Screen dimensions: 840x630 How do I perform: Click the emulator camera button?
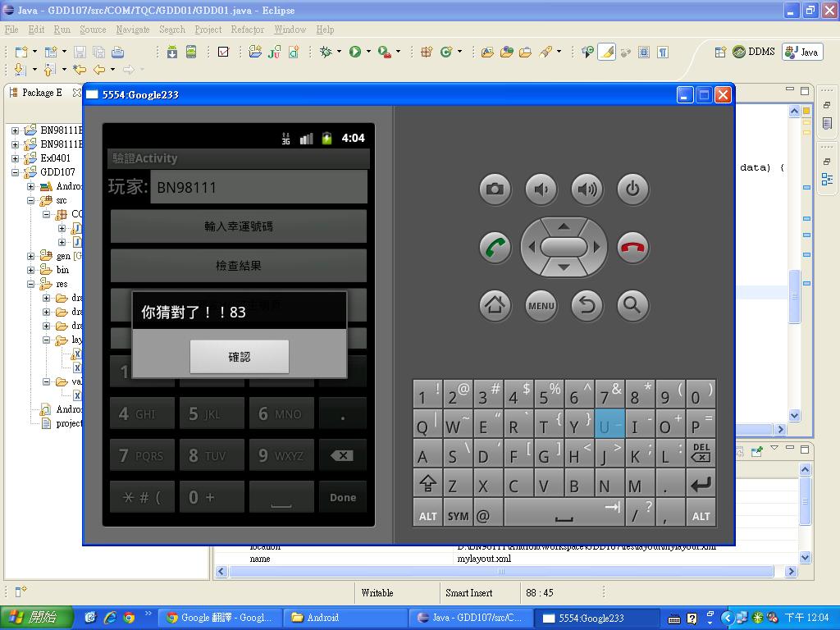click(x=495, y=189)
